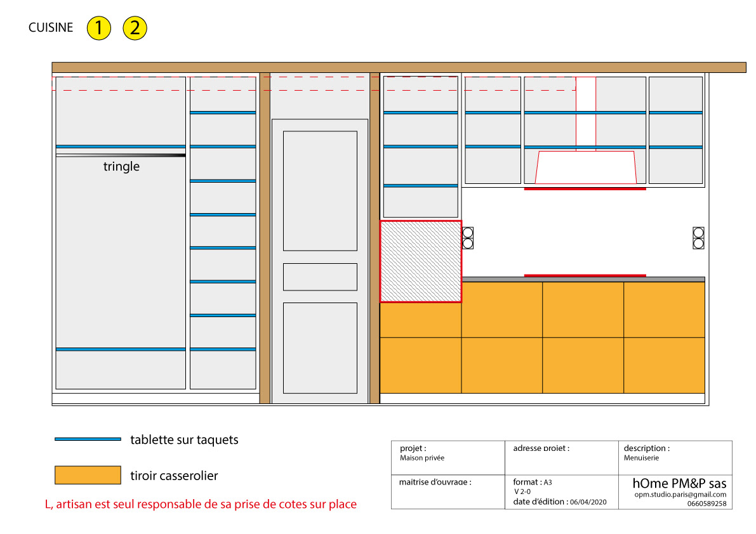Click 'tablette sur taquets' legend text

[x=184, y=440]
